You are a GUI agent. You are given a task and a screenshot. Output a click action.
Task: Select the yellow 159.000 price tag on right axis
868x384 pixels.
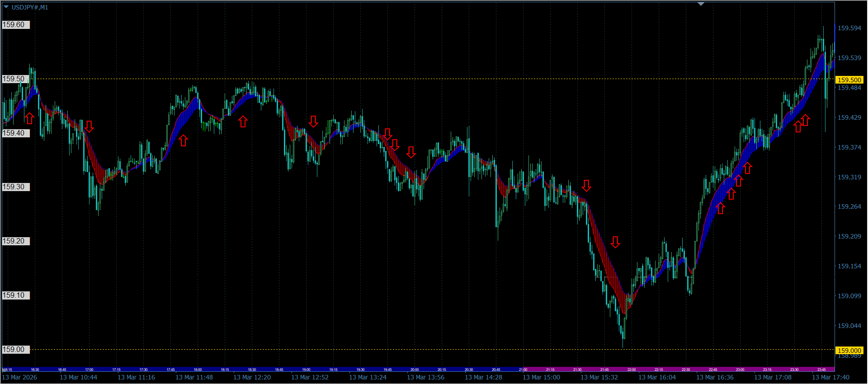click(849, 351)
